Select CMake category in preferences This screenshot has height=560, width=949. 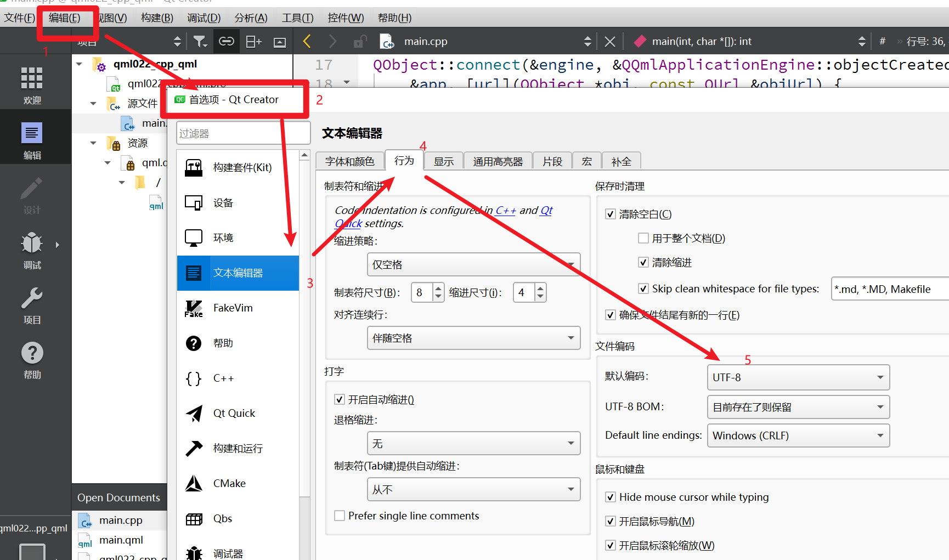238,483
